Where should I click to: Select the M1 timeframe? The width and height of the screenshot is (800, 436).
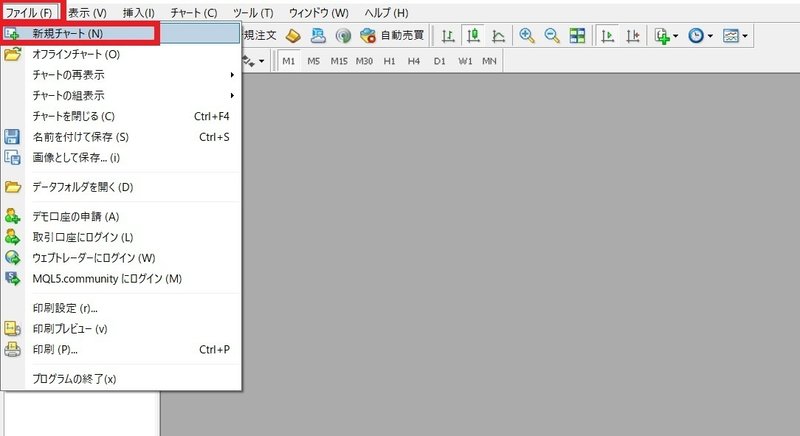pos(289,61)
